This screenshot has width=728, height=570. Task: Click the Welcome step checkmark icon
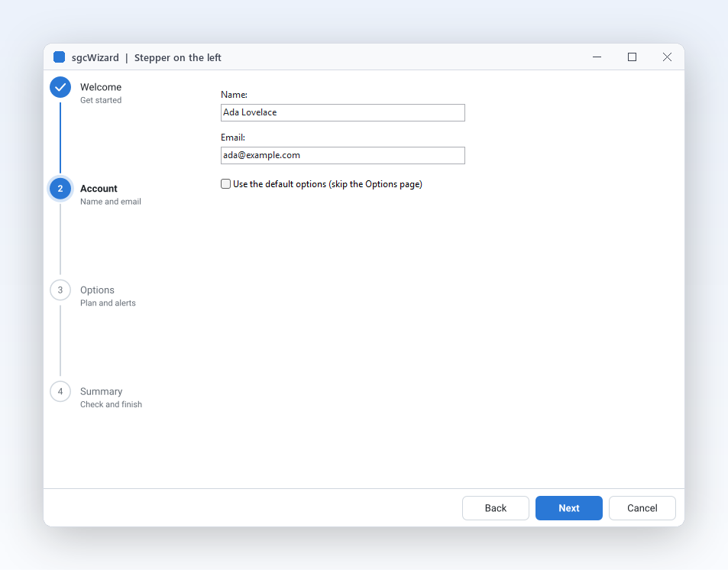pyautogui.click(x=60, y=87)
